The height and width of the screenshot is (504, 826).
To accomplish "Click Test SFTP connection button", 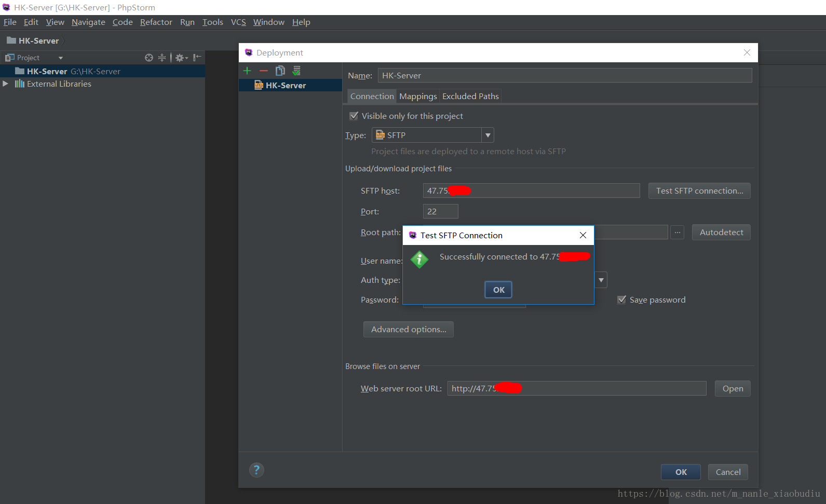I will pyautogui.click(x=699, y=190).
